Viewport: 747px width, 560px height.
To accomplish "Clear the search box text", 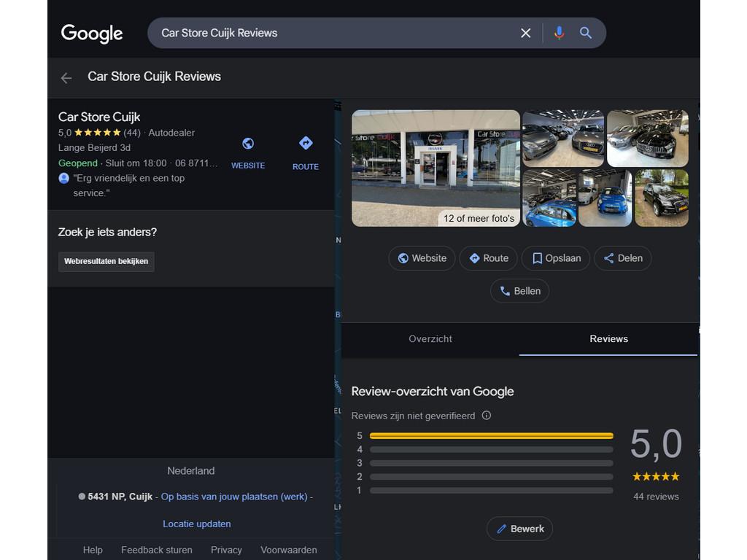I will [525, 33].
